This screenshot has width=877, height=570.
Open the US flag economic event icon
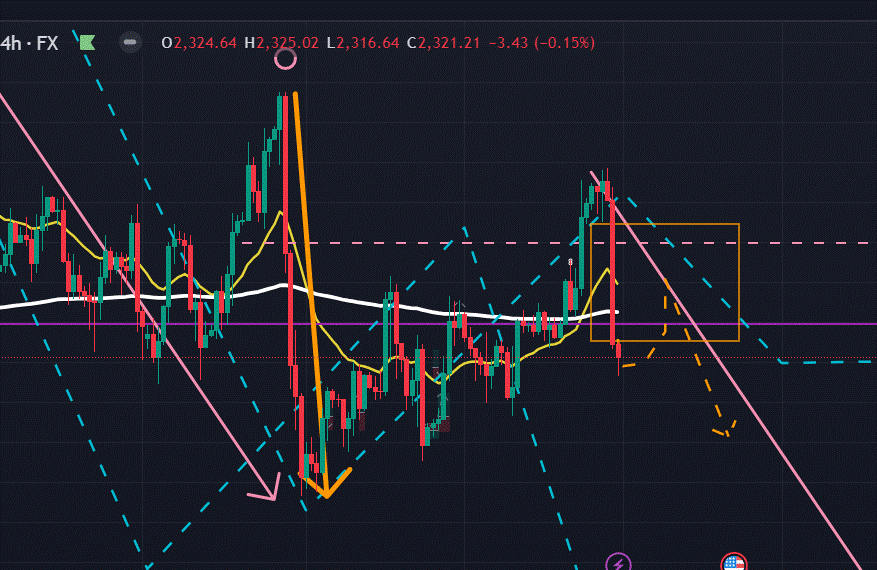coord(734,563)
